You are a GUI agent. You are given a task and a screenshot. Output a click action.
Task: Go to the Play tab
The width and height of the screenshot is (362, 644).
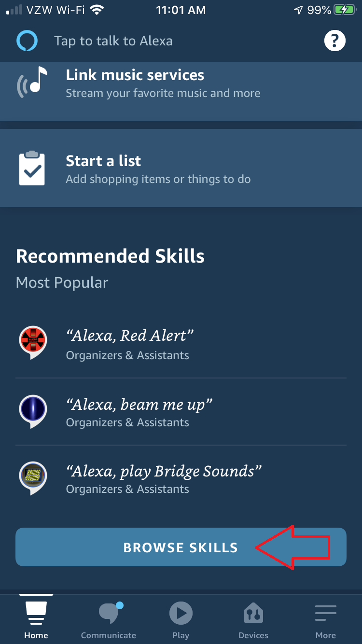coord(181,620)
